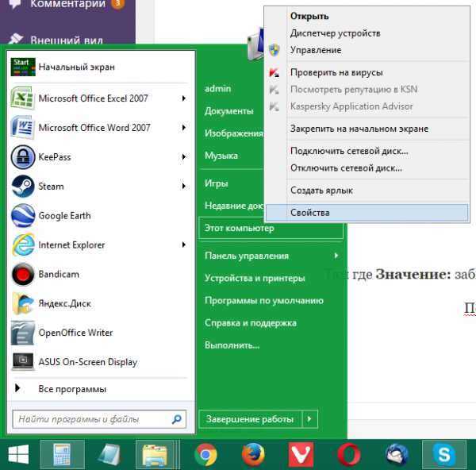
Task: Open Яндекс.Диск icon
Action: pos(23,303)
